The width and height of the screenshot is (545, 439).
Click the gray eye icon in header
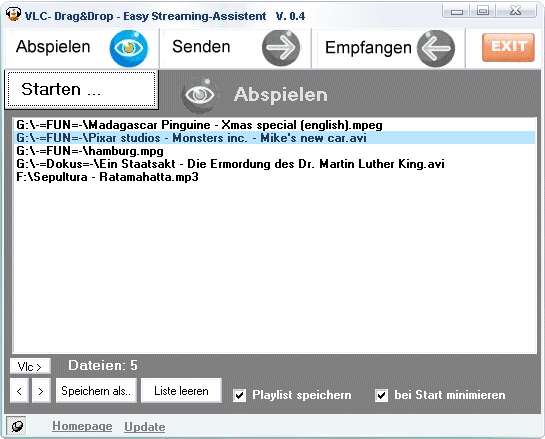coord(200,95)
